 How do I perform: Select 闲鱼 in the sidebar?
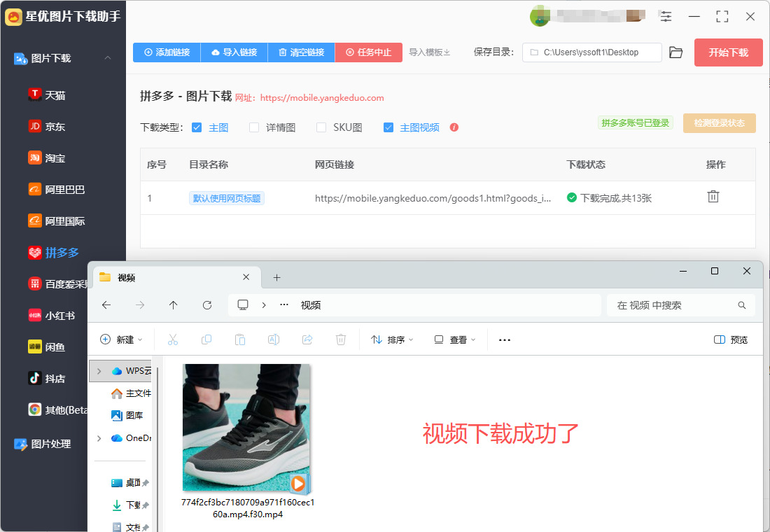pos(47,346)
